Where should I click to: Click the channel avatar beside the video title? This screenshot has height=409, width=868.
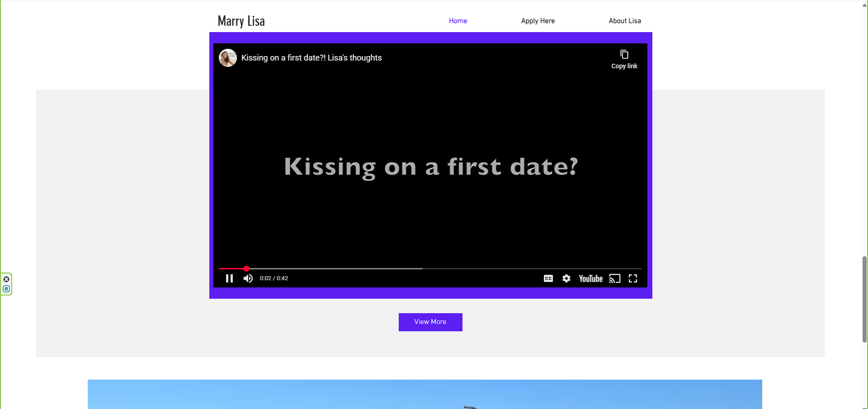(x=228, y=58)
